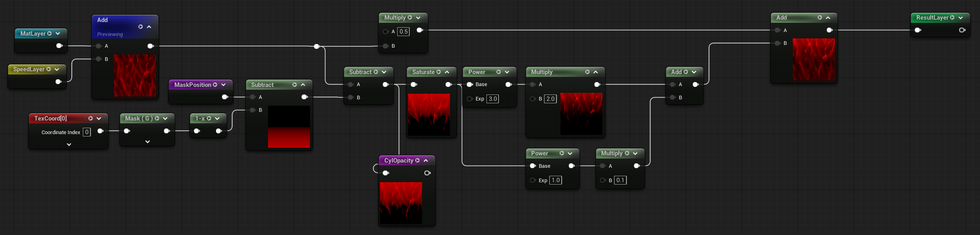
Task: Expand the 1-x node preview chevron
Action: click(217, 119)
